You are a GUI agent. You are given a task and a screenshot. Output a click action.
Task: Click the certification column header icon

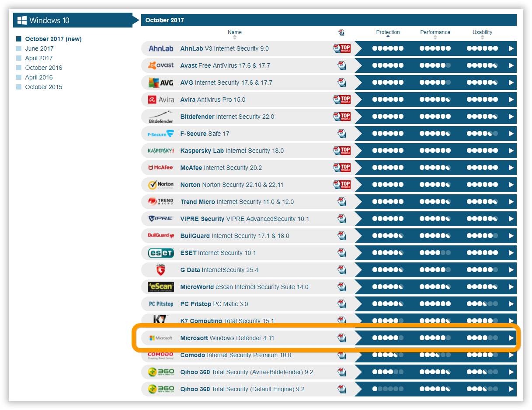[x=341, y=32]
